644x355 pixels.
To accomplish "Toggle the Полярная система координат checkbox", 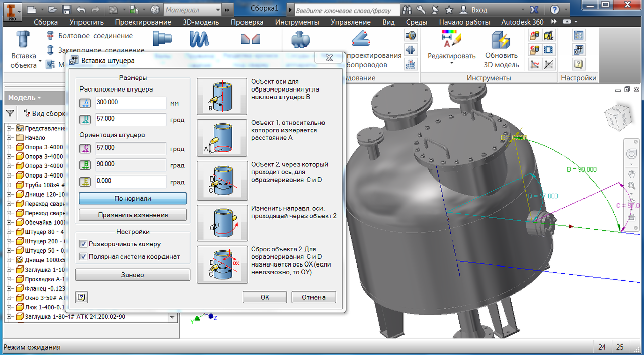I will pyautogui.click(x=84, y=256).
